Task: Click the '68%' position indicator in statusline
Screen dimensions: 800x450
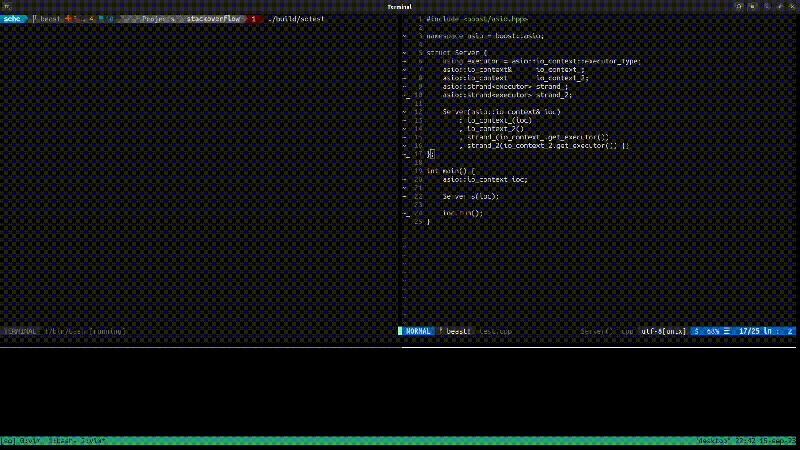Action: [713, 331]
